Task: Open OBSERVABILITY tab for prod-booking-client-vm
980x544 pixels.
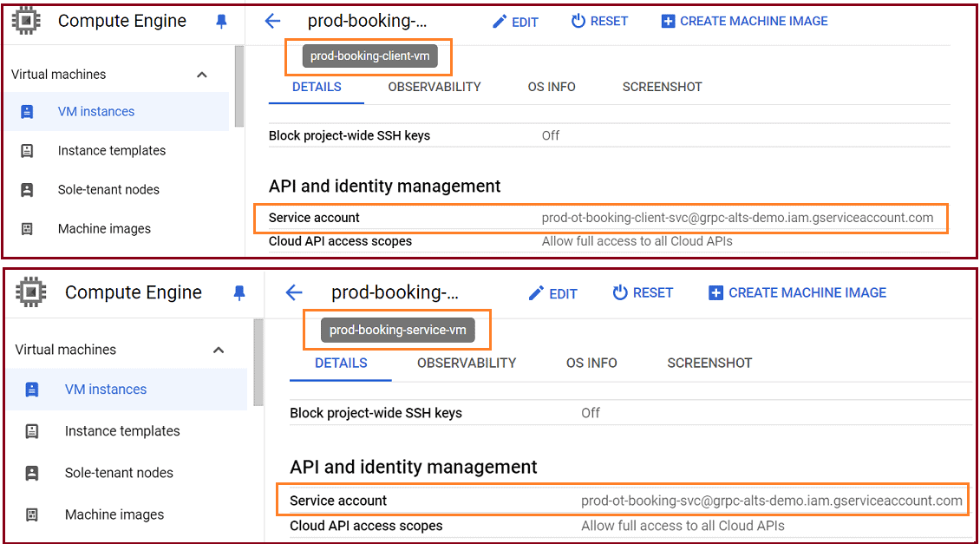Action: coord(434,87)
